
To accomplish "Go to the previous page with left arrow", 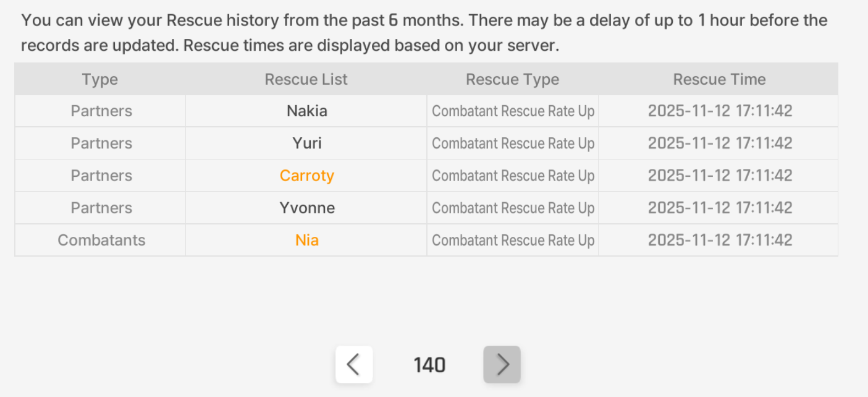I will (x=354, y=364).
